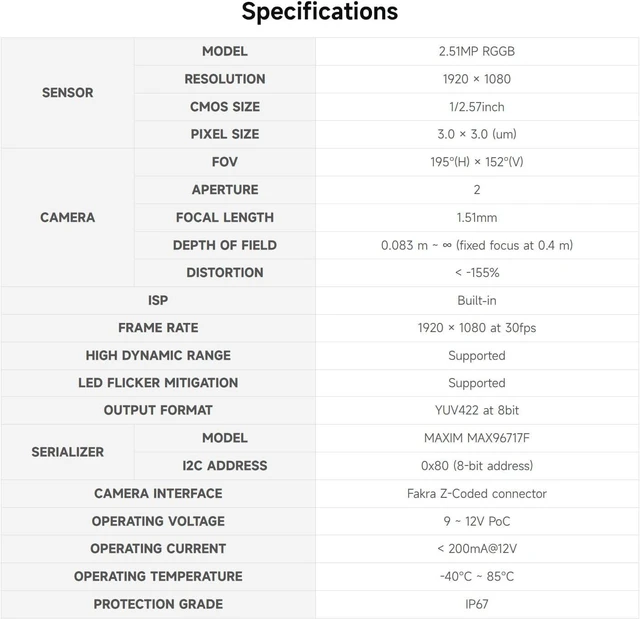This screenshot has height=619, width=640.
Task: Click the 1/2.57inch CMOS size value
Action: [x=477, y=107]
